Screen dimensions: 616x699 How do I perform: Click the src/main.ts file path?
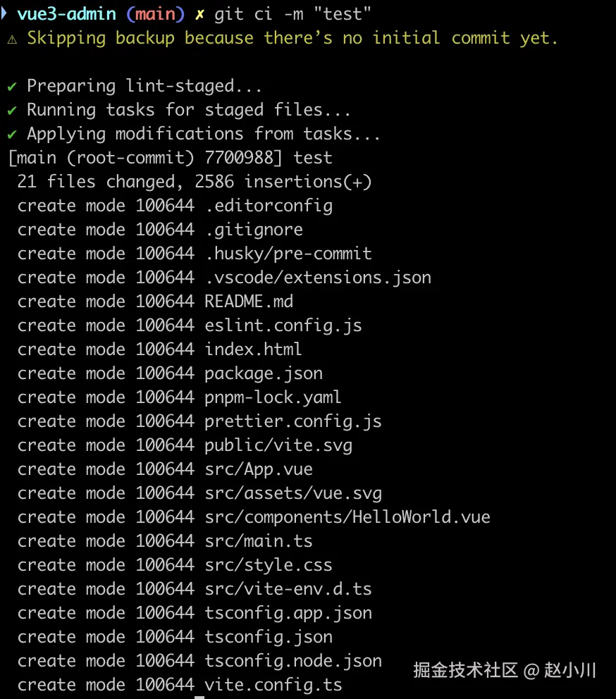pos(259,541)
